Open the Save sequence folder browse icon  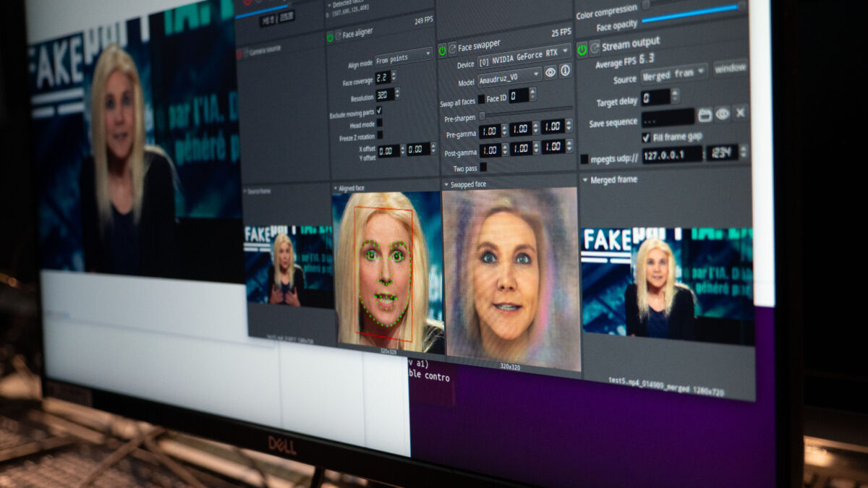(705, 114)
